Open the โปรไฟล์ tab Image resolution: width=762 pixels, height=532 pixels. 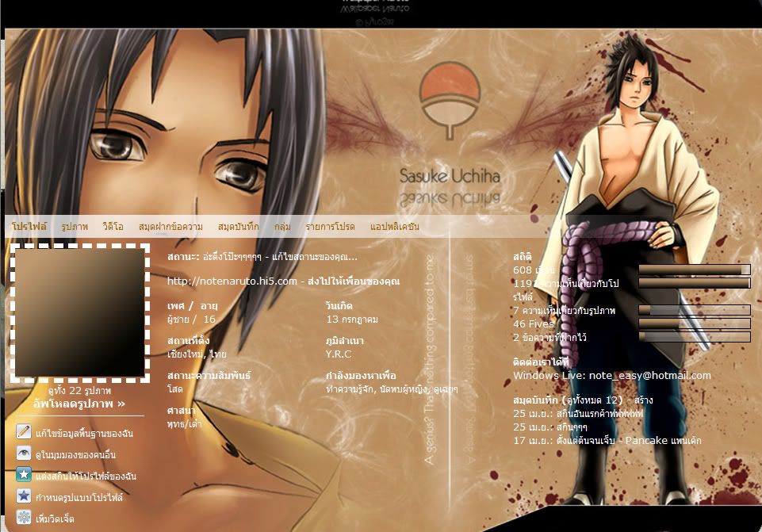point(29,227)
